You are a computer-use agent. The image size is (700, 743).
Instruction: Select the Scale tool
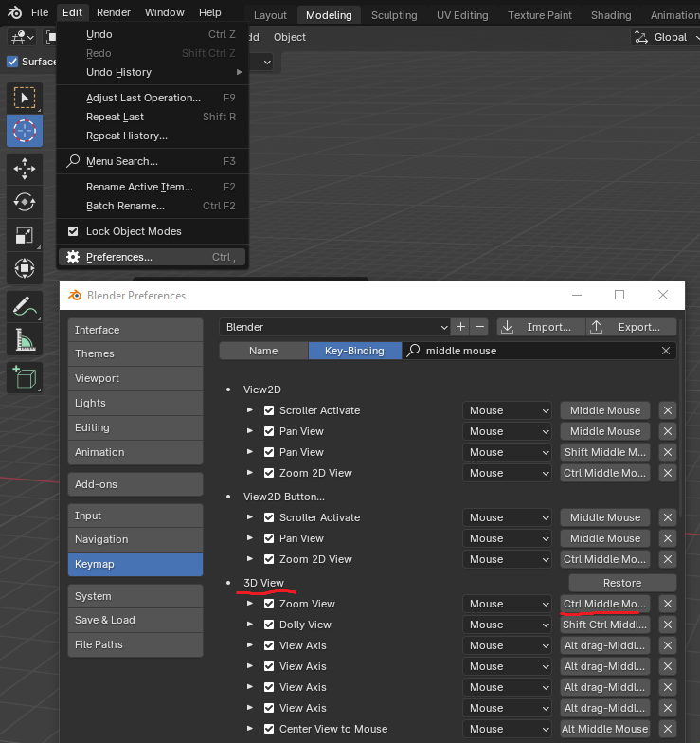point(25,235)
